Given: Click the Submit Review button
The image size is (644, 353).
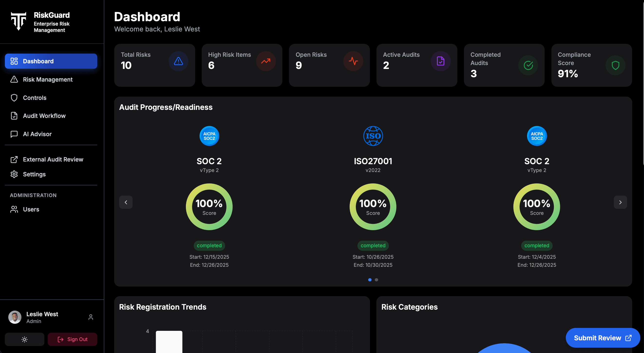Looking at the screenshot, I should coord(603,338).
